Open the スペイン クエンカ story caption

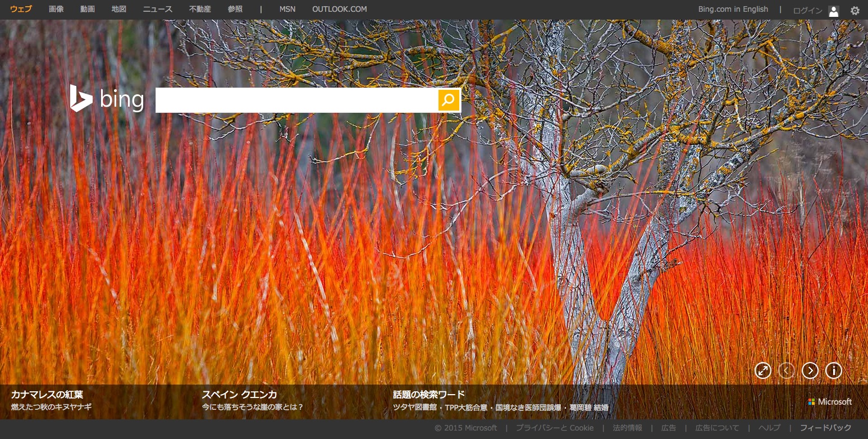pos(239,395)
